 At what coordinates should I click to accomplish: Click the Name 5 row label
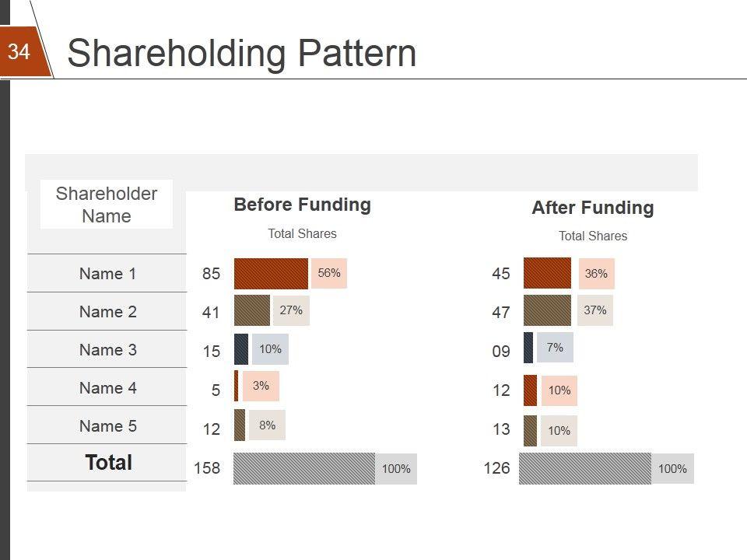tap(107, 426)
